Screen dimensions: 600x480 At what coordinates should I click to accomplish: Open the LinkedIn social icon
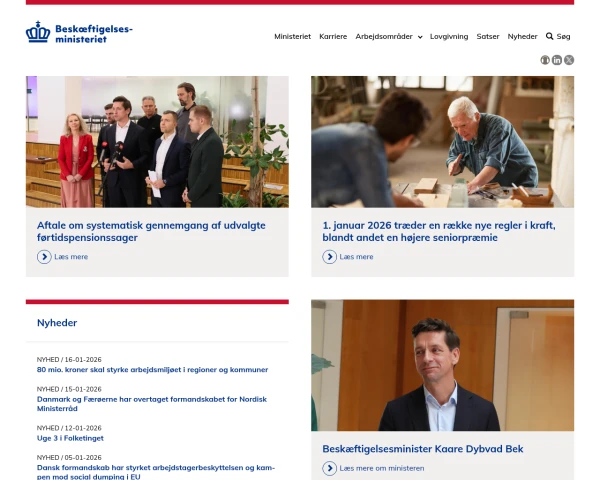tap(557, 60)
